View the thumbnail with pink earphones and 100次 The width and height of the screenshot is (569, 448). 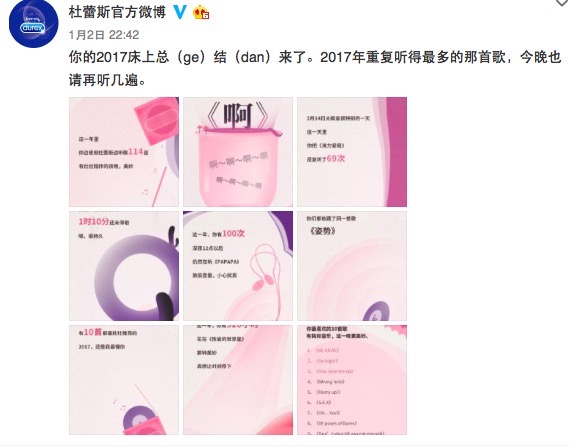point(238,266)
